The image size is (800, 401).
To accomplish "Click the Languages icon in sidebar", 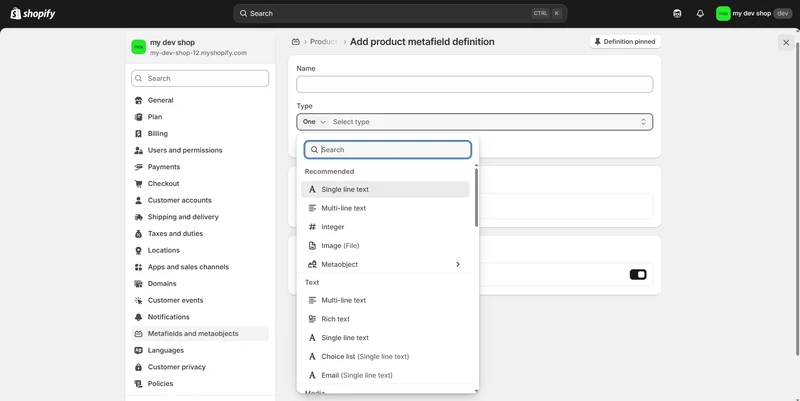I will (x=138, y=350).
